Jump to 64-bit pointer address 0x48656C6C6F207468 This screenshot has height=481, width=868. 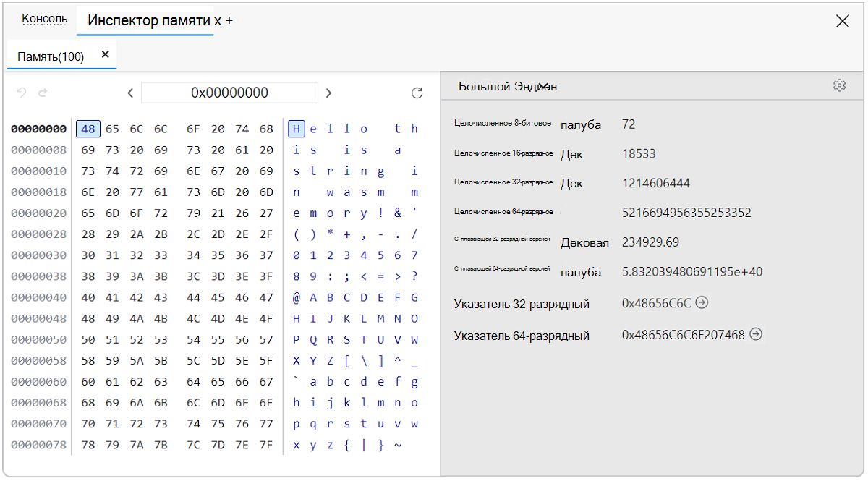(x=756, y=333)
